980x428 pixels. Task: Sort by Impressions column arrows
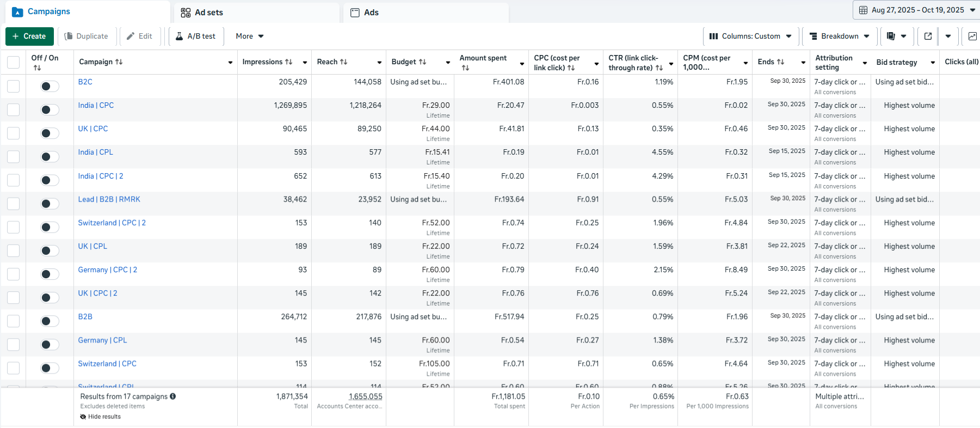coord(289,62)
